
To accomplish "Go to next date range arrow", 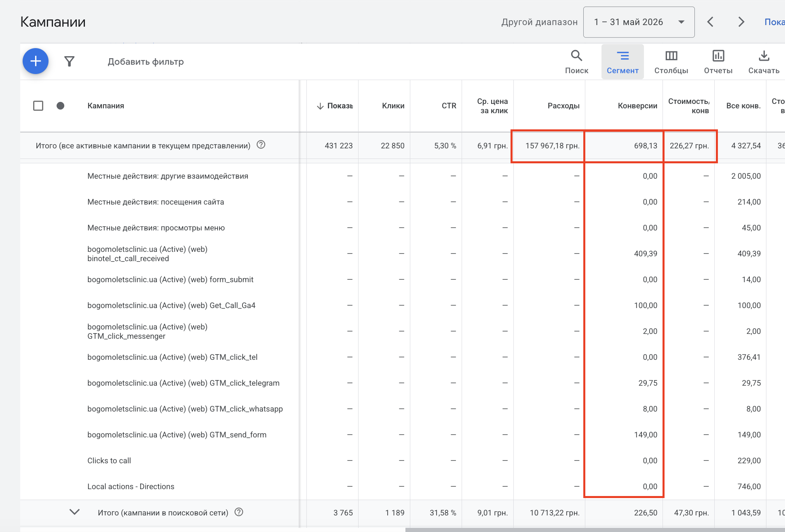I will pyautogui.click(x=741, y=22).
